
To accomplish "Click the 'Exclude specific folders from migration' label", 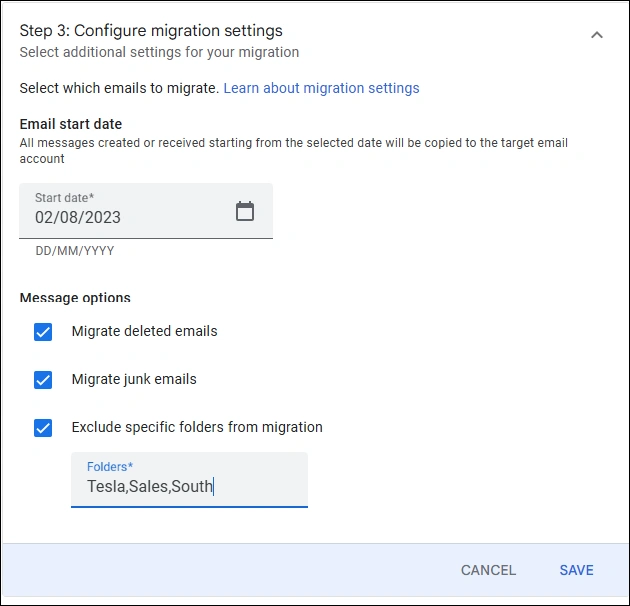I will pyautogui.click(x=197, y=427).
